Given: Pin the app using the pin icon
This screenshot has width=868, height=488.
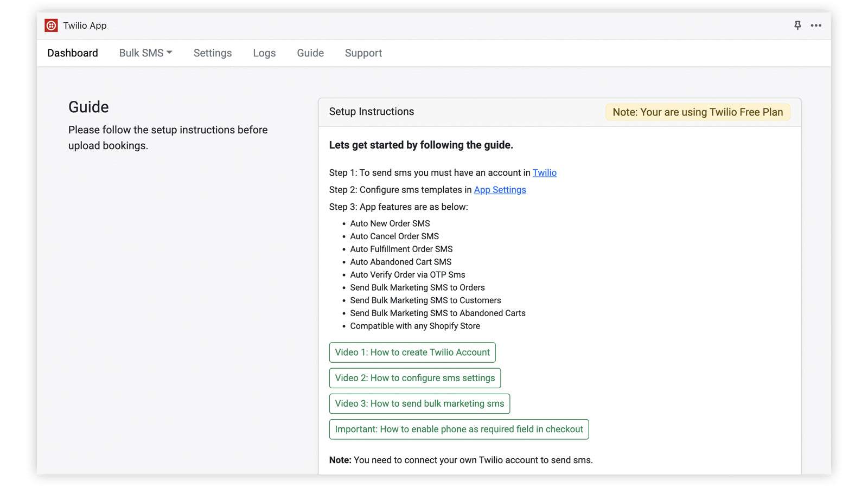Looking at the screenshot, I should (797, 25).
